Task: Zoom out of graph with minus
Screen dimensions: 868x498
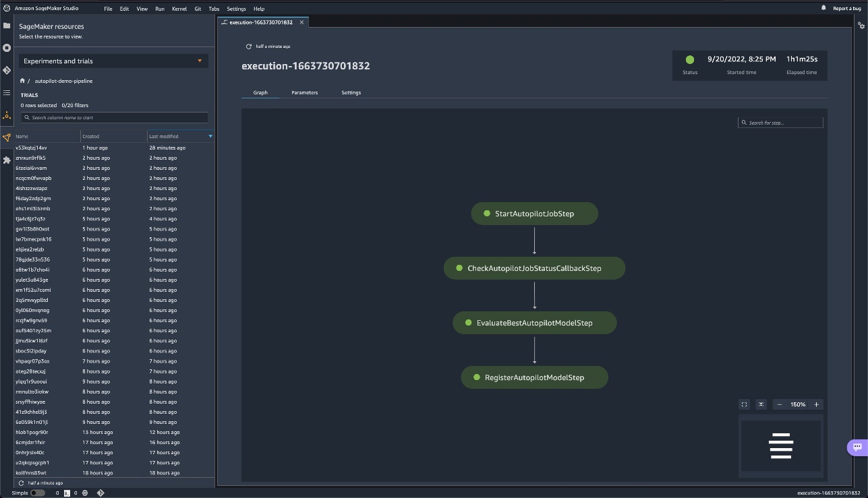Action: [x=780, y=404]
